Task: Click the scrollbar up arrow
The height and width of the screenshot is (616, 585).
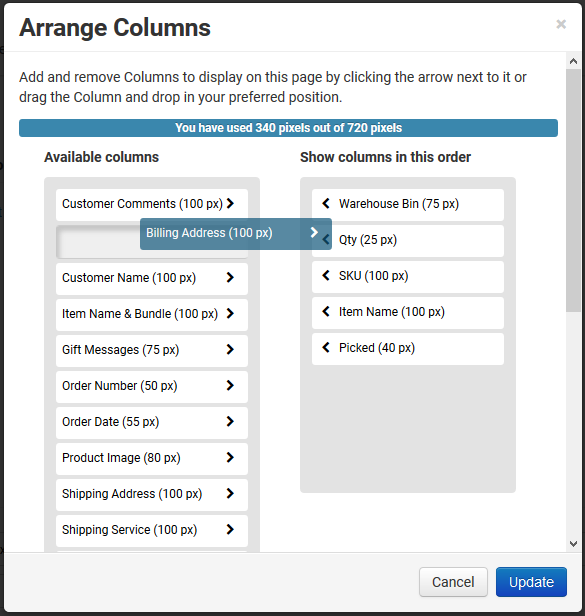Action: [x=573, y=61]
